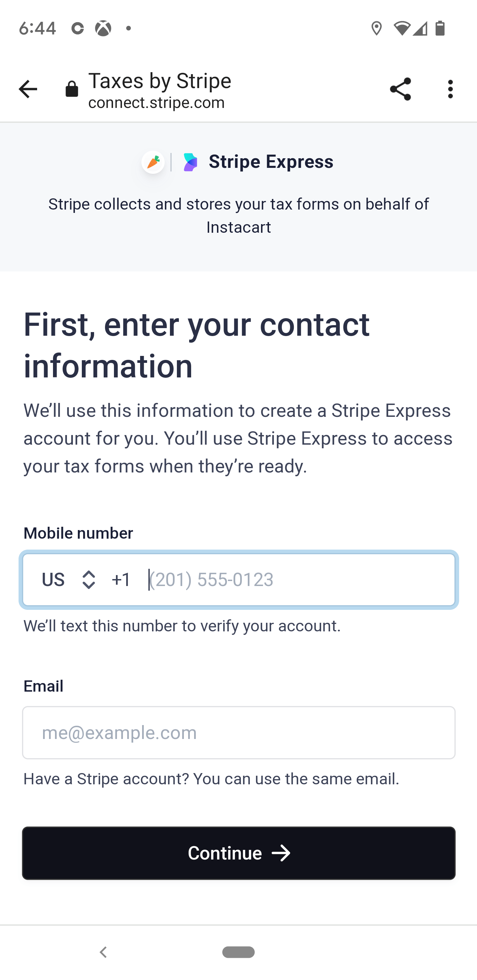The width and height of the screenshot is (477, 980).
Task: Open the three-dot overflow menu
Action: pos(450,89)
